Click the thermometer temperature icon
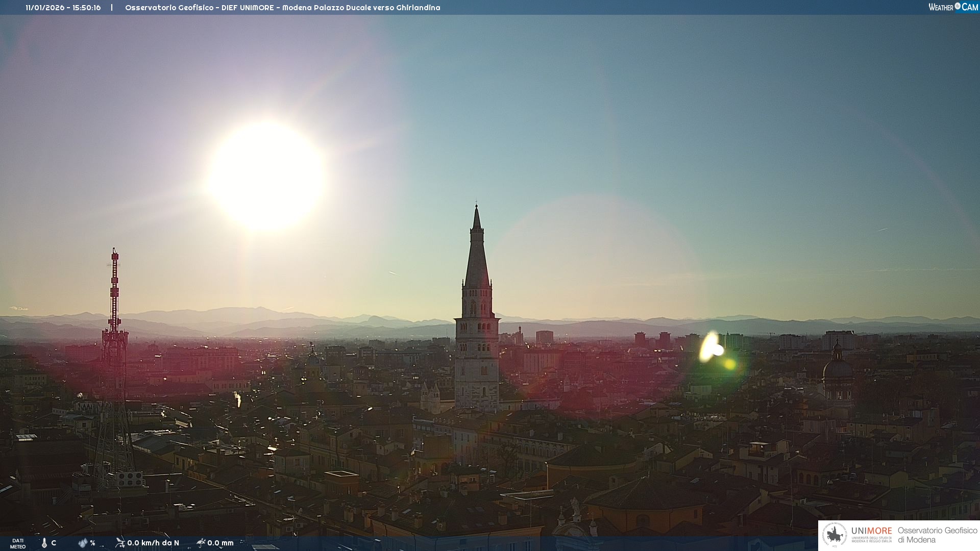980x551 pixels. (x=44, y=543)
